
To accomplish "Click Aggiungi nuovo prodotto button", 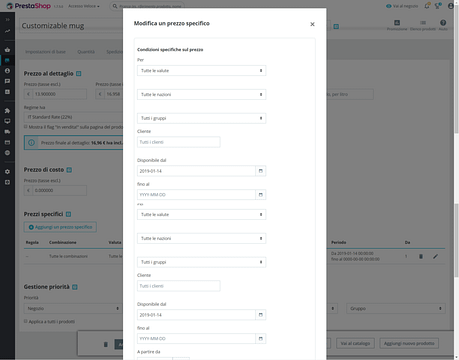I will pyautogui.click(x=409, y=343).
